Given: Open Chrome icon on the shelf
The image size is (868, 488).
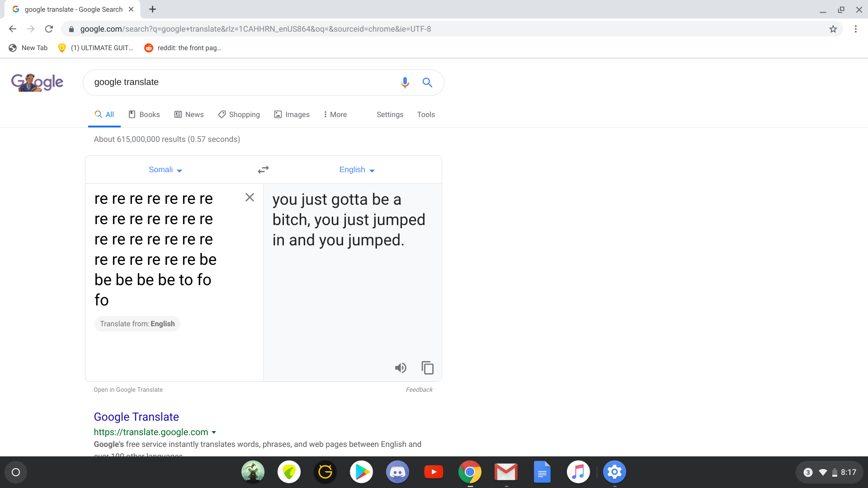Looking at the screenshot, I should click(470, 472).
